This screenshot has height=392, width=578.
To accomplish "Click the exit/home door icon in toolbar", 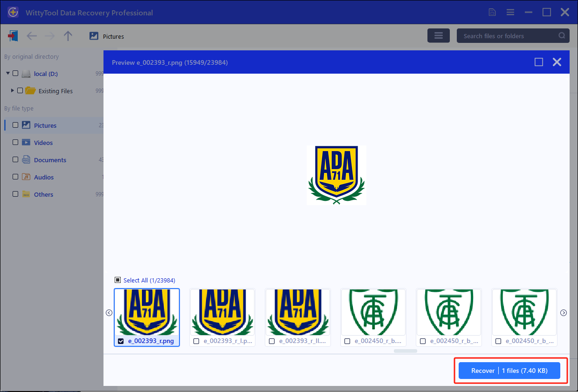I will pyautogui.click(x=13, y=36).
